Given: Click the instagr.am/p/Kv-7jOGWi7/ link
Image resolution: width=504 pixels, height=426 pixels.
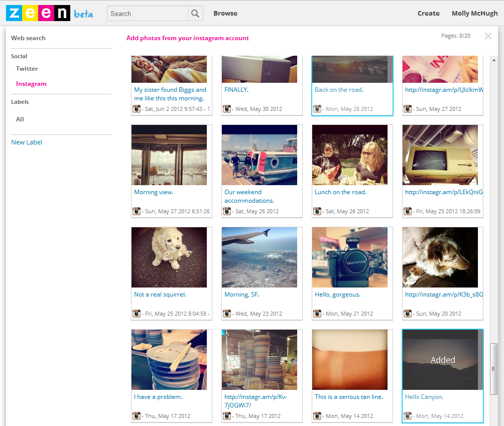Looking at the screenshot, I should click(256, 401).
